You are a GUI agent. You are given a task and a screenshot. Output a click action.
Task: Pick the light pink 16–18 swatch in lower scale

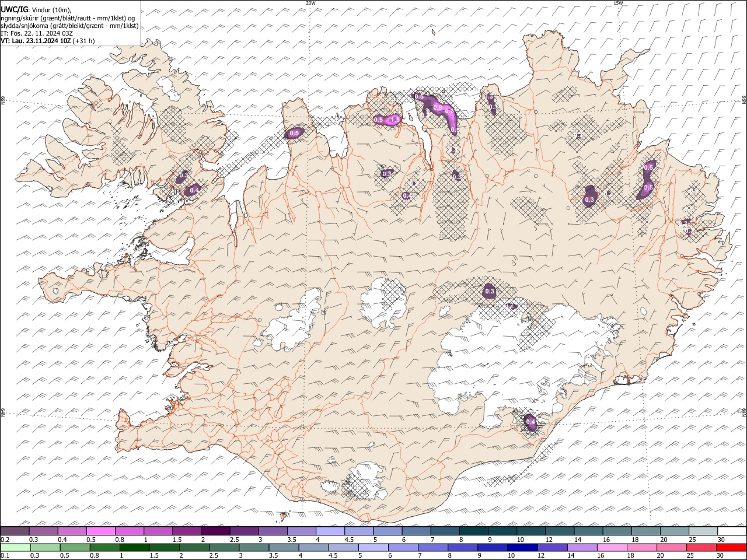612,548
